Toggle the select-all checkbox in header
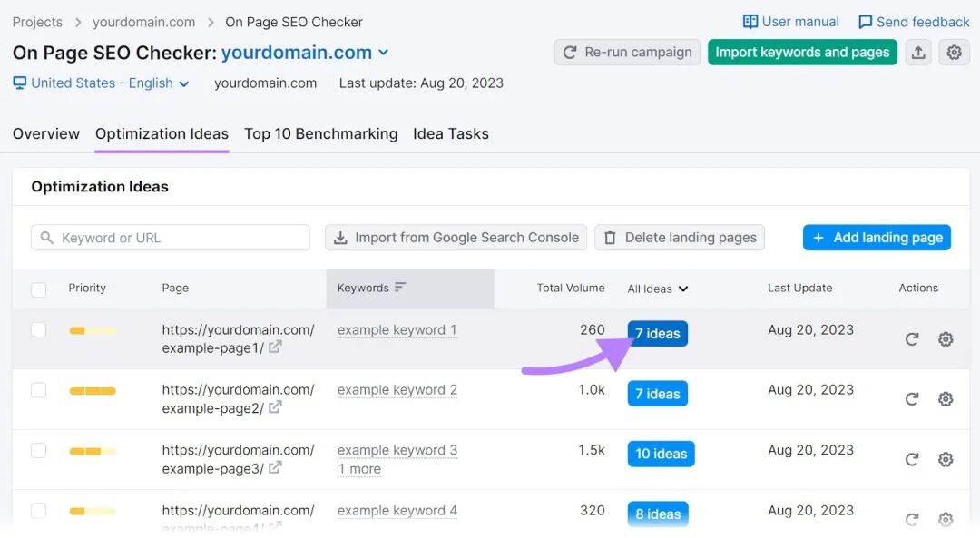The width and height of the screenshot is (980, 538). (38, 289)
